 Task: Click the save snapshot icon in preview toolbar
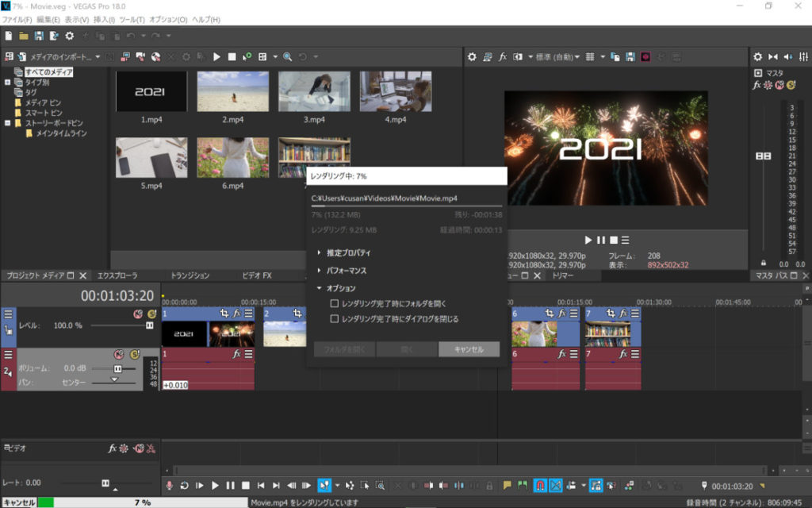click(630, 57)
